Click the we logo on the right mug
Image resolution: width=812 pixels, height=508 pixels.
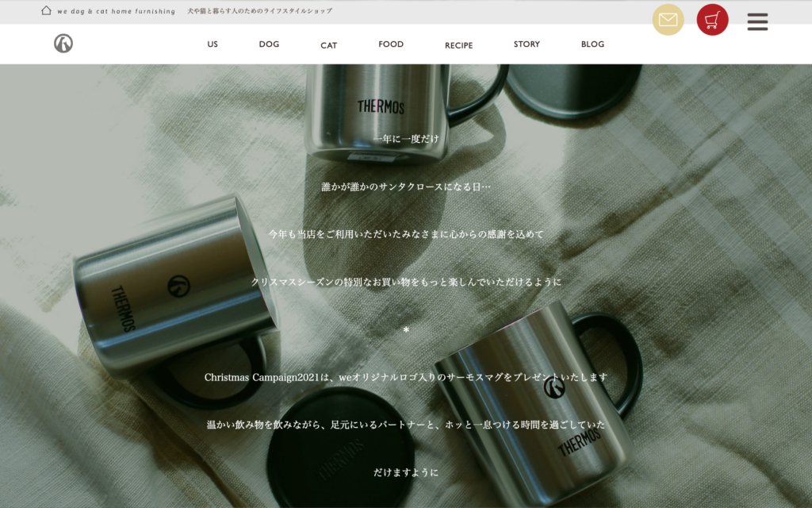coord(554,388)
